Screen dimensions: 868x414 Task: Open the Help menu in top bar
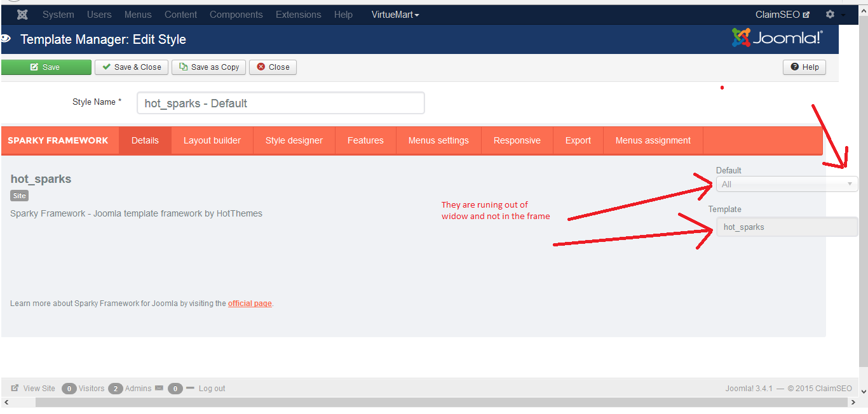pyautogui.click(x=343, y=15)
